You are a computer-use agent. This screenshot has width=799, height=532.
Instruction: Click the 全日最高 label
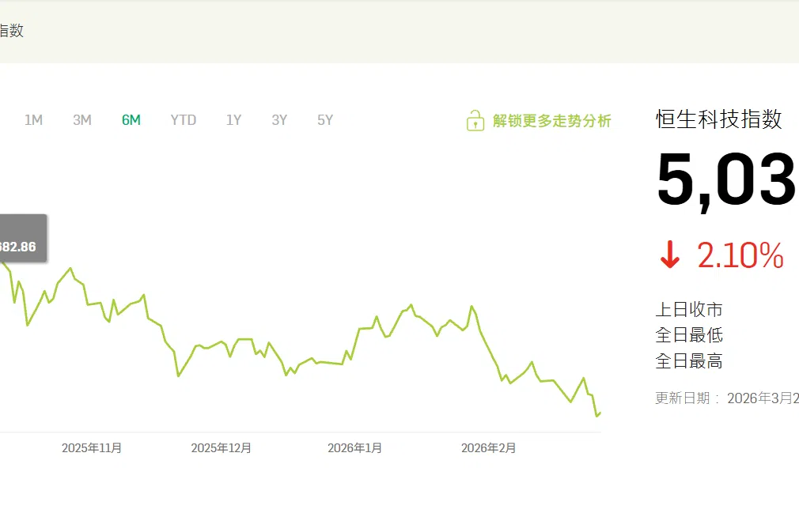tap(689, 361)
